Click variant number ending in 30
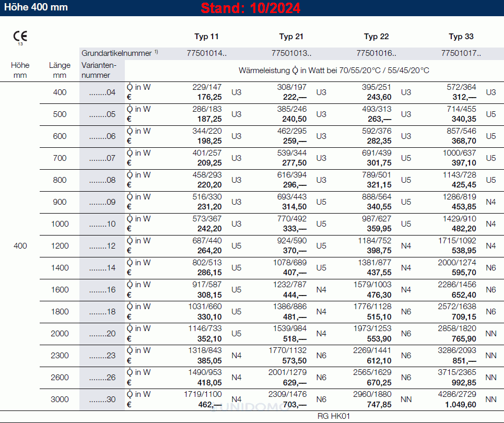The image size is (504, 423). click(102, 399)
